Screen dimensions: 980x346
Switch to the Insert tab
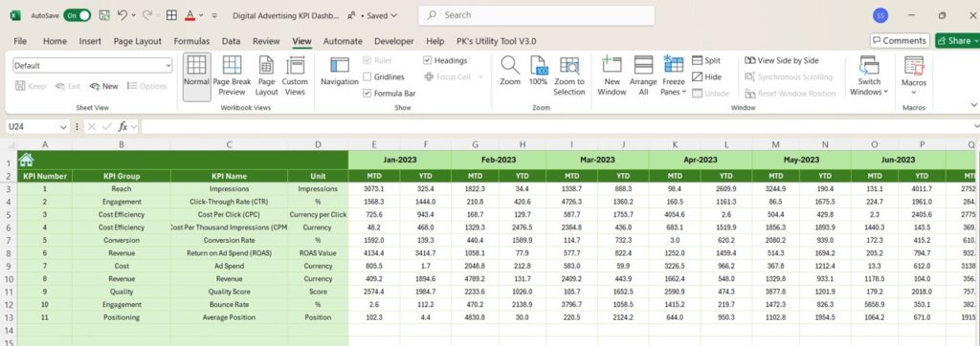click(x=90, y=41)
